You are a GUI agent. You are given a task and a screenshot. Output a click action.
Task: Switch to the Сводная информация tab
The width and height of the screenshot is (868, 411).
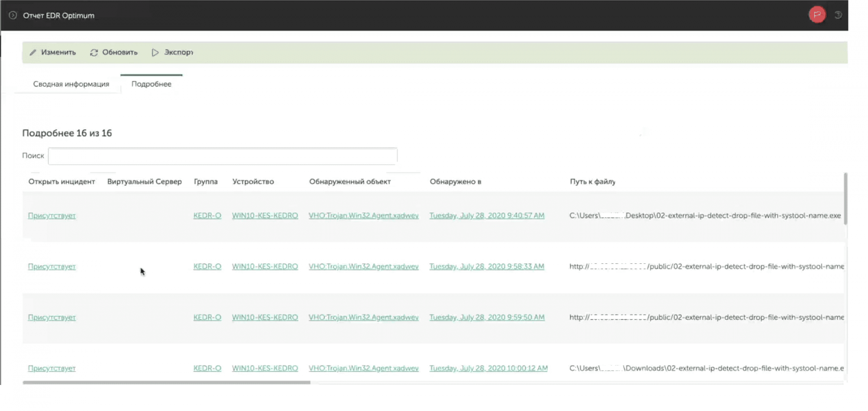(x=71, y=84)
